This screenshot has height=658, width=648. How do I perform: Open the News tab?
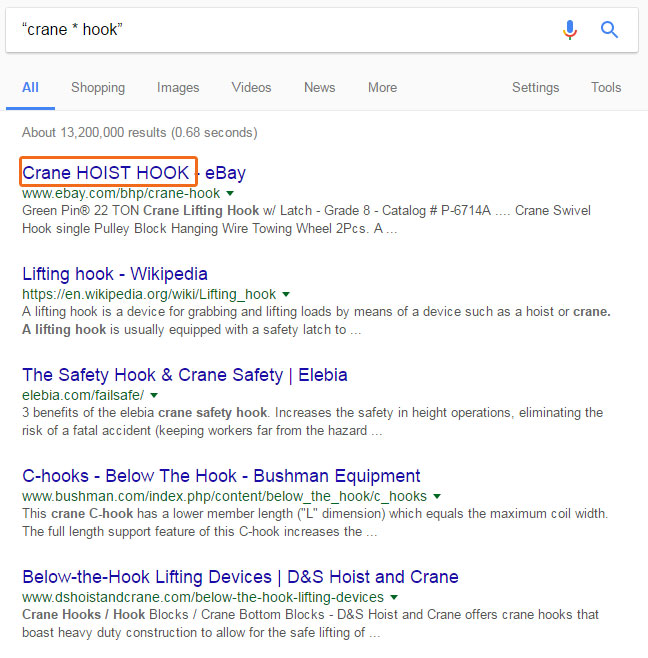[x=319, y=87]
